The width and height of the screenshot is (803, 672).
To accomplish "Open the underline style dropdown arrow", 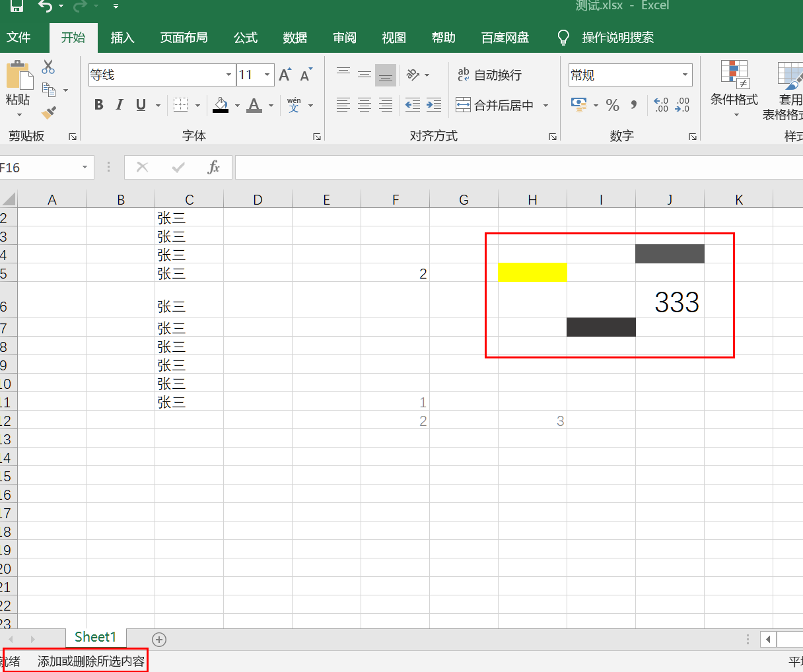I will pos(158,106).
